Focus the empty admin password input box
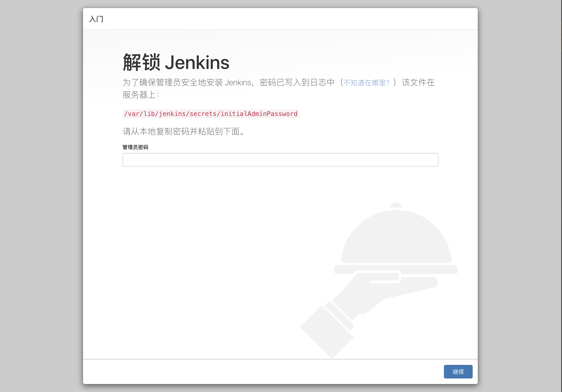 (280, 160)
